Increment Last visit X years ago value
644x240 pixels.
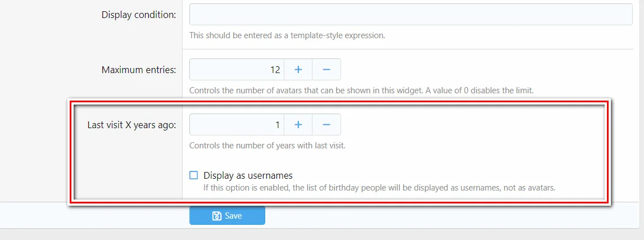click(298, 125)
